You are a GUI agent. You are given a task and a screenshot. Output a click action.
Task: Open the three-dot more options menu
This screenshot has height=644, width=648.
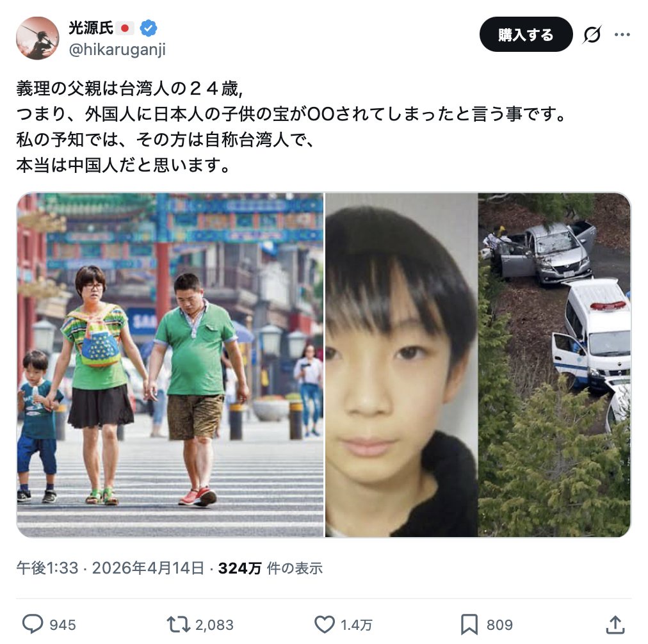tap(622, 35)
